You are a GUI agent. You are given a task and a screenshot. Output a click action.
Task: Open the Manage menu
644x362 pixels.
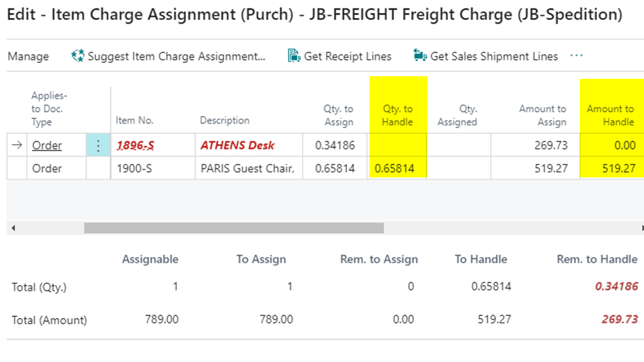(x=28, y=56)
